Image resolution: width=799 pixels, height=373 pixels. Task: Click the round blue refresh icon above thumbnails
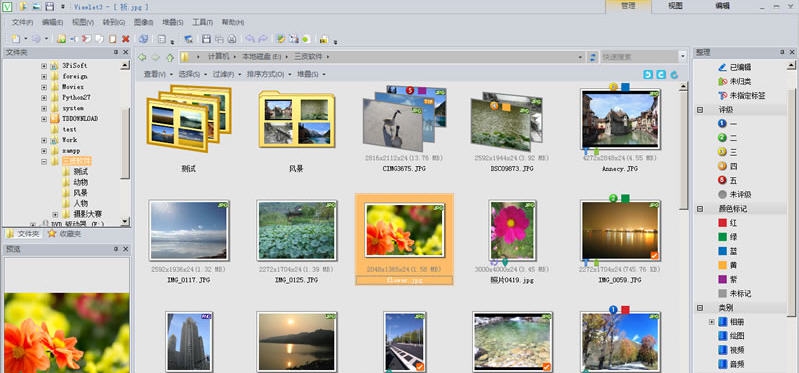point(674,74)
